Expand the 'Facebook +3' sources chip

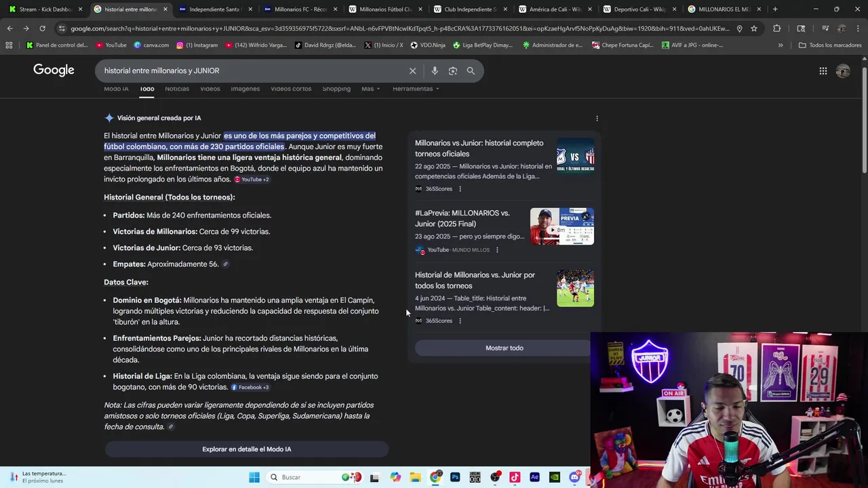click(250, 388)
